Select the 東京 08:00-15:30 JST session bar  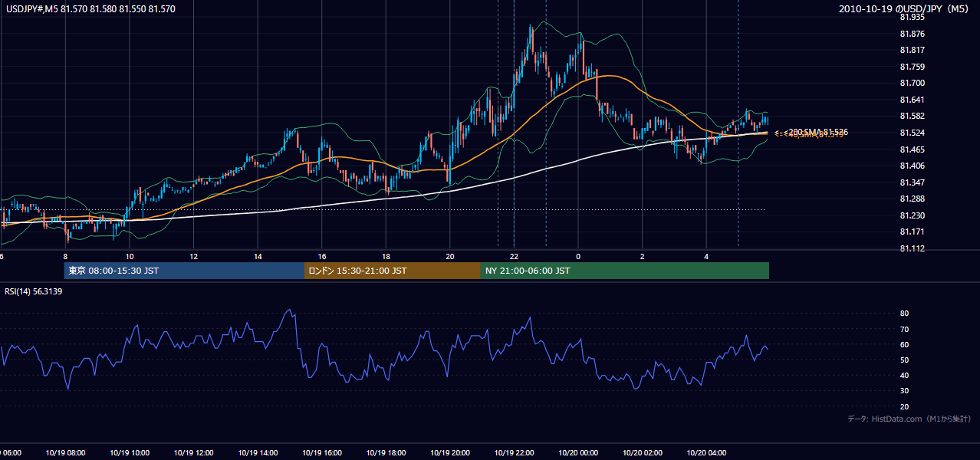point(184,271)
